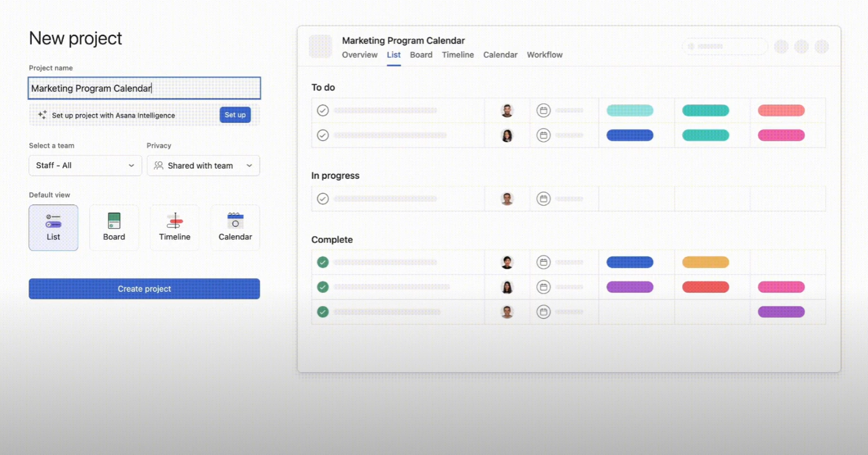Click the second Complete task's assignee avatar

pos(507,287)
